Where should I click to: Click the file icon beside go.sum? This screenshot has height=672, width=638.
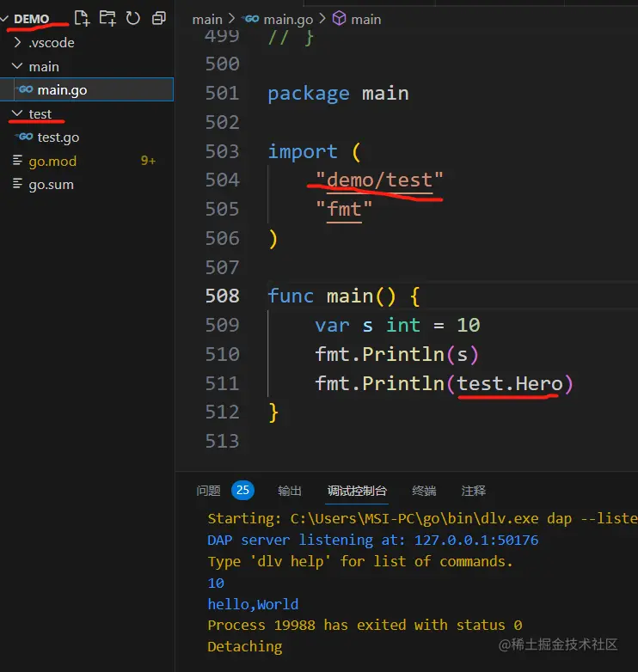(x=17, y=184)
